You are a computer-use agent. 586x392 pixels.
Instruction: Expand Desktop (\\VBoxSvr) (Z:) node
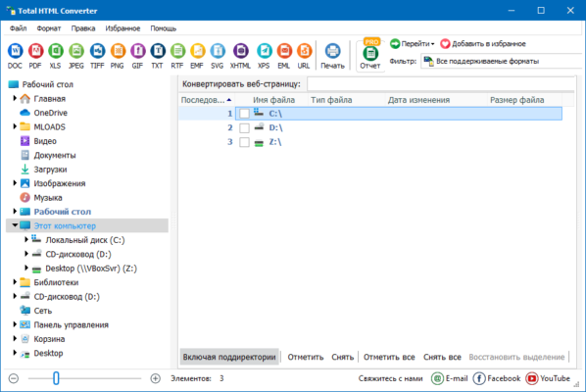pos(26,268)
